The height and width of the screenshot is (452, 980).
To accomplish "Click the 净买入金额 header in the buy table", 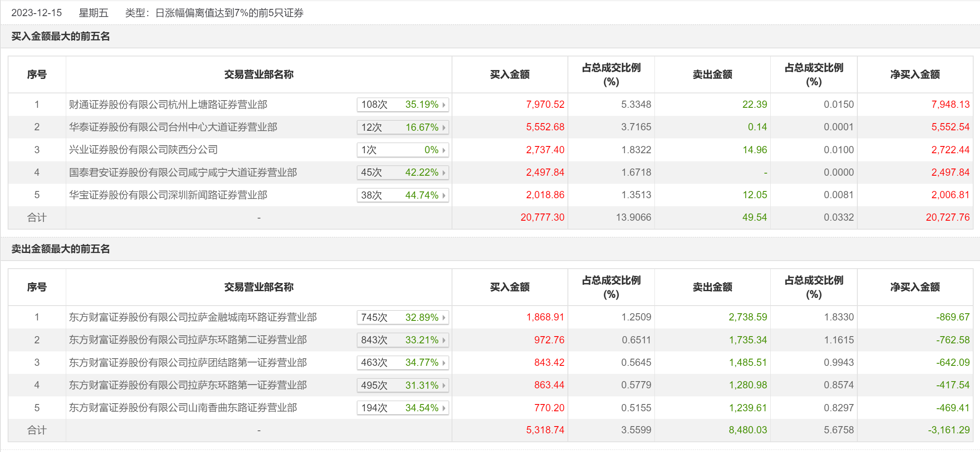I will (x=915, y=75).
